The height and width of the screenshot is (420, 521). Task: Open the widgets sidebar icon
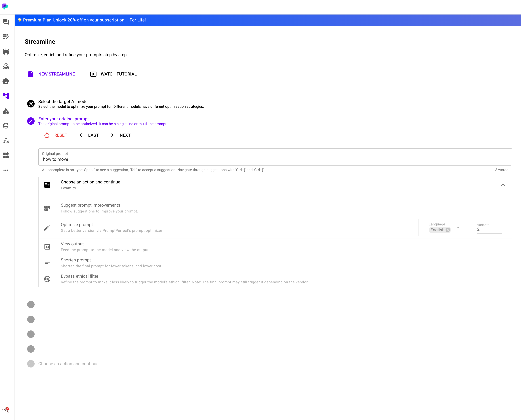6,155
